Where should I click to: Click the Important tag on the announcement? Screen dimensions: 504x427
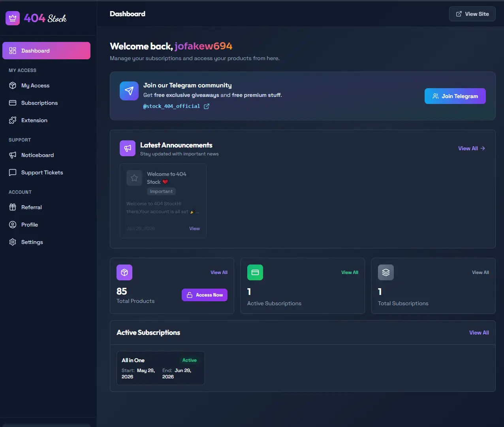161,191
